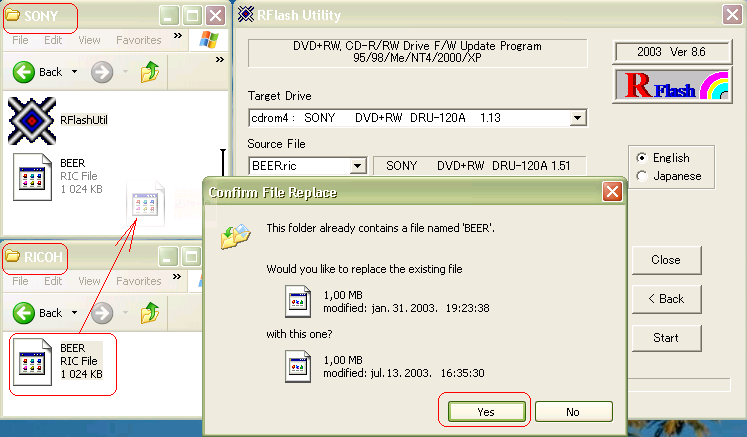The width and height of the screenshot is (747, 437).
Task: Open Edit menu in RICOH window
Action: tap(53, 281)
